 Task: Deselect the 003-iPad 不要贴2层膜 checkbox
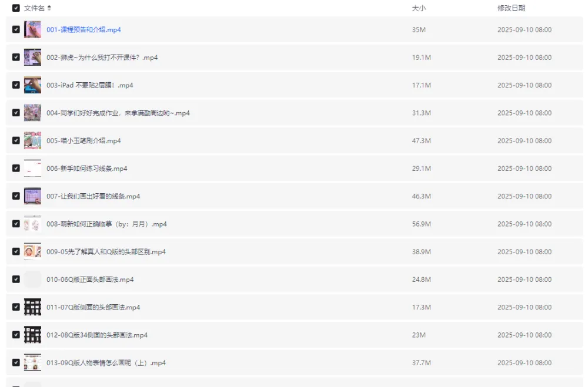(x=16, y=85)
